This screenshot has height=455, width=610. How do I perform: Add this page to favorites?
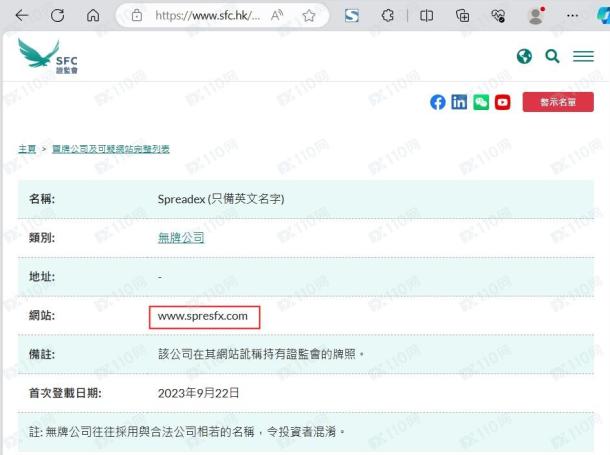pyautogui.click(x=309, y=16)
